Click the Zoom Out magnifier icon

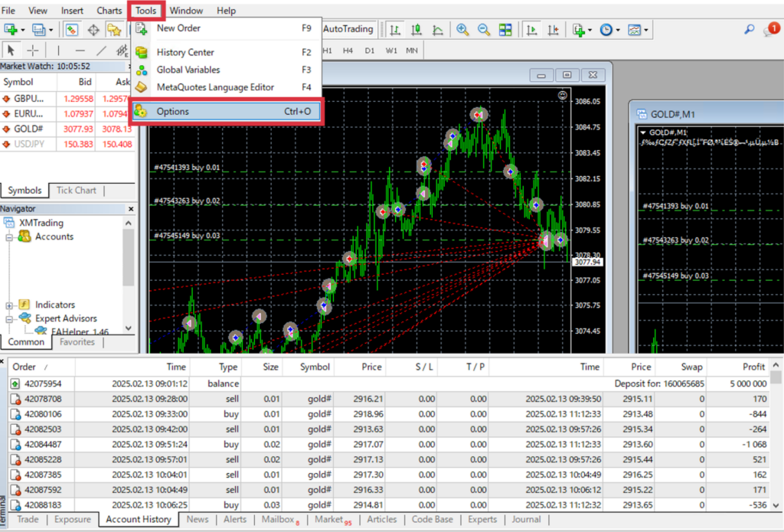click(x=484, y=30)
